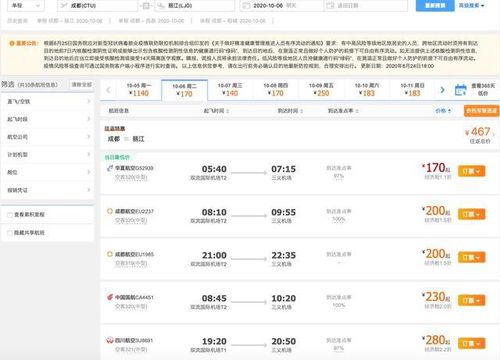
Task: Edit the destination city field 丽江(LJG)
Action: tap(195, 5)
